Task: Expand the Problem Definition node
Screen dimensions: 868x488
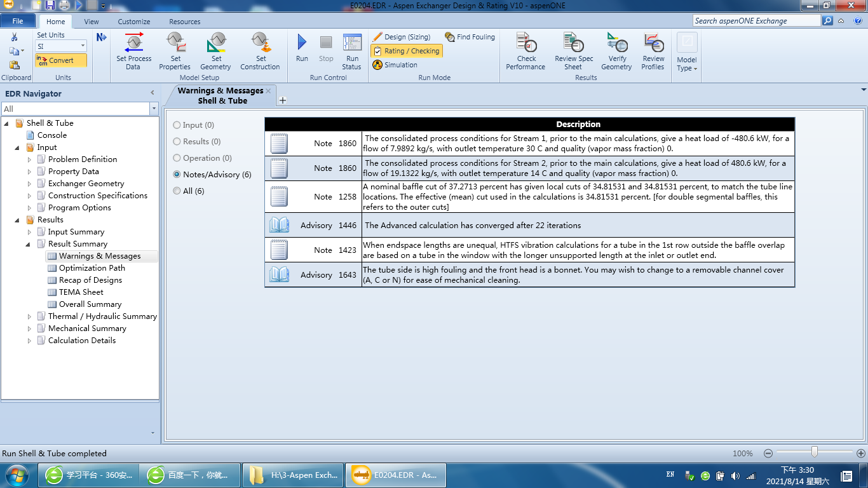Action: (29, 159)
